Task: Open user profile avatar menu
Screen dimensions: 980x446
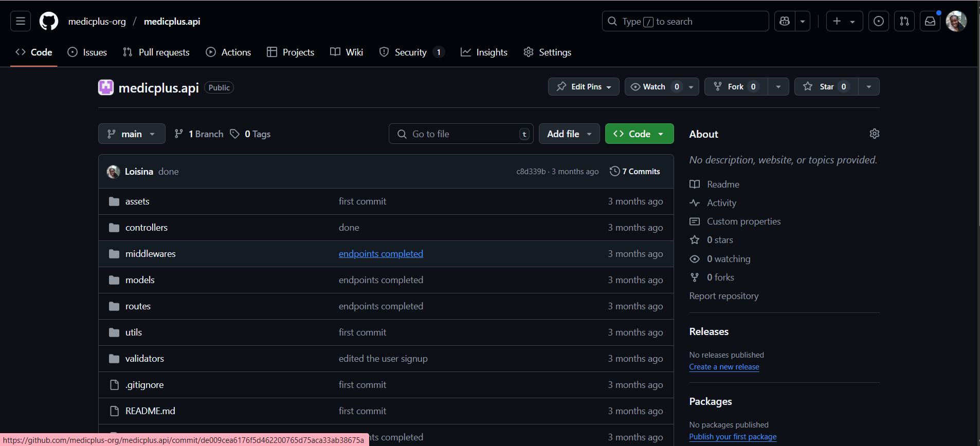Action: point(956,21)
